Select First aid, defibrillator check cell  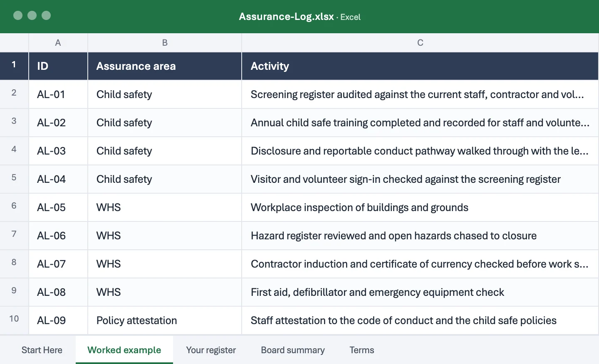[420, 292]
